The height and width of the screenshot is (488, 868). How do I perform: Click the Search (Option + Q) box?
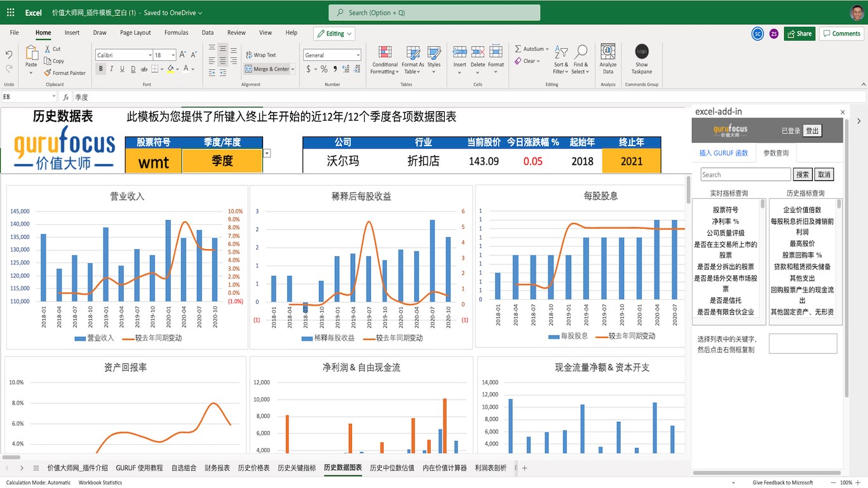click(435, 13)
